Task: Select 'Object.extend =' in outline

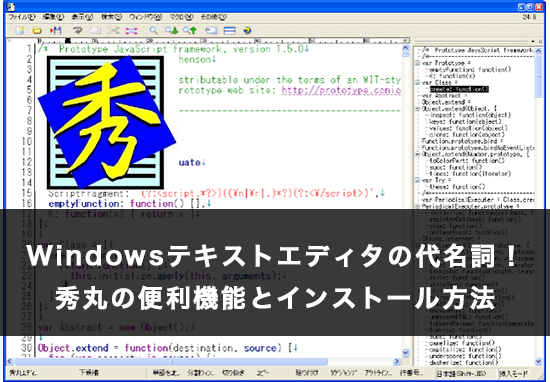Action: pyautogui.click(x=445, y=102)
